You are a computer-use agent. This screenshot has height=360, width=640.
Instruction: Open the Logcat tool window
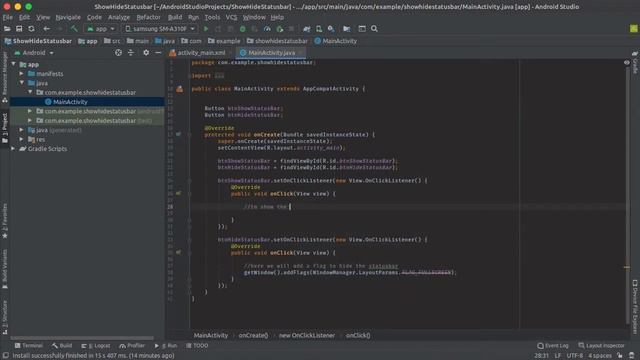[x=96, y=345]
